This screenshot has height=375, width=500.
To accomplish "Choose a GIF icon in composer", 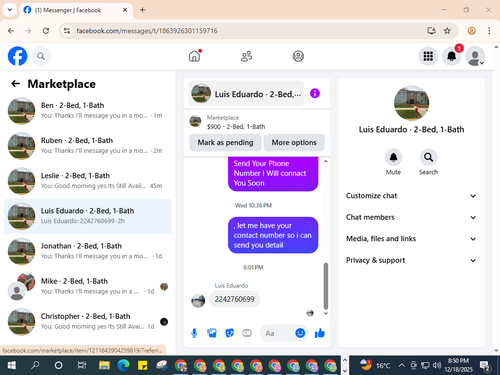I will (247, 333).
